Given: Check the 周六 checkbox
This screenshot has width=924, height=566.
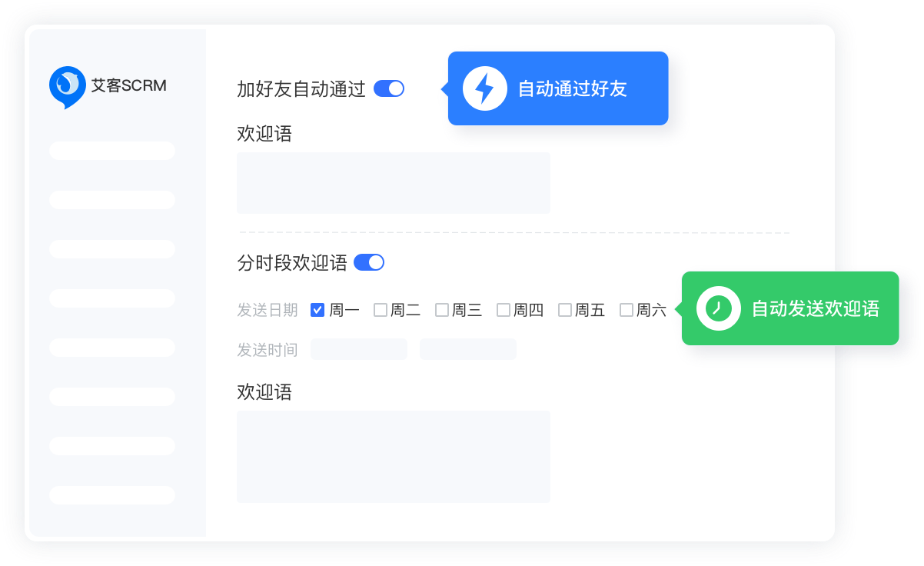Looking at the screenshot, I should (x=626, y=310).
